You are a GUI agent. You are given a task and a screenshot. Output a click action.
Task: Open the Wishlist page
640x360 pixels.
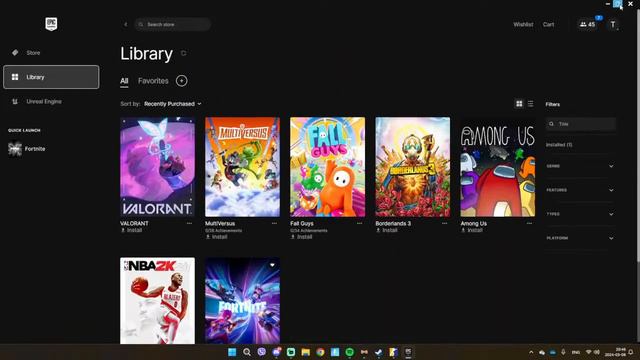point(523,24)
